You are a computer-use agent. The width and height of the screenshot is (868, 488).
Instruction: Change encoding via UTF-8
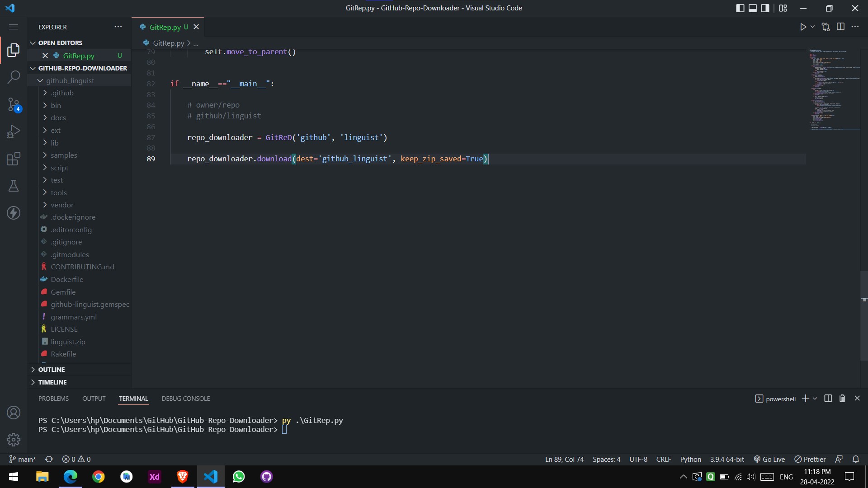coord(638,459)
